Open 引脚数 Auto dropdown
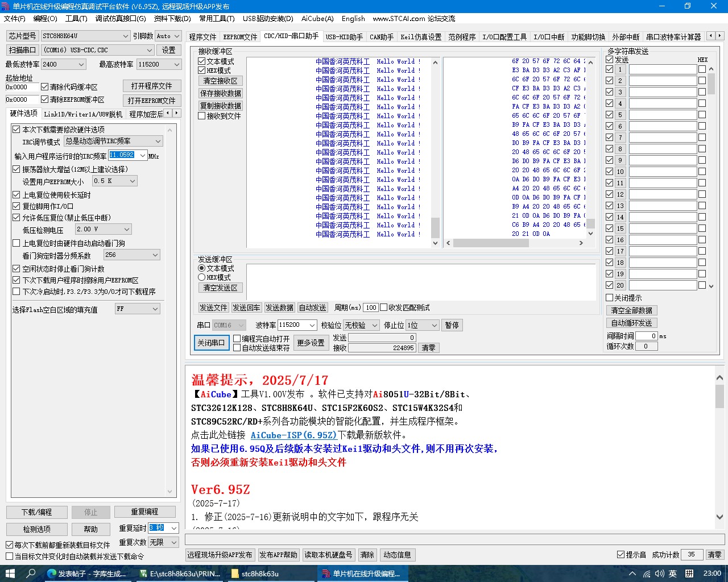This screenshot has height=582, width=728. (x=168, y=36)
